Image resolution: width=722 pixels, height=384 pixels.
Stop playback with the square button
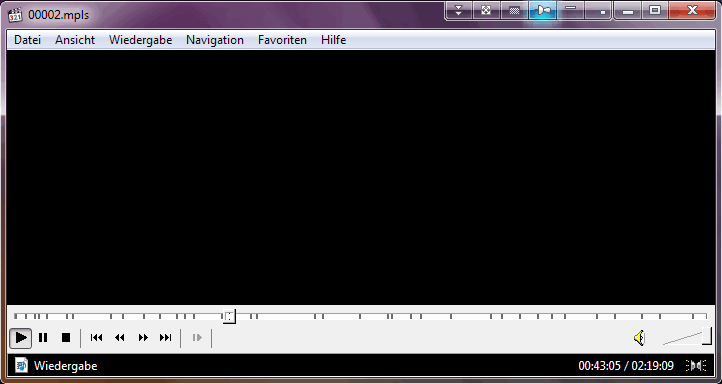(66, 338)
